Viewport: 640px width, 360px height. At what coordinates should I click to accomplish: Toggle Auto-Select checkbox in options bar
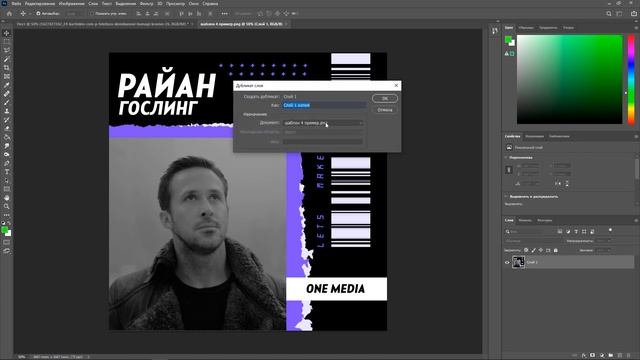(38, 13)
